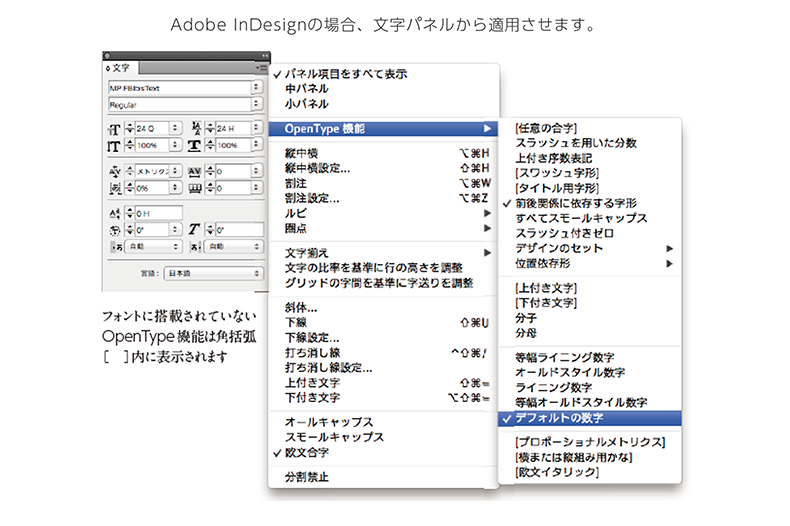The height and width of the screenshot is (526, 790).
Task: Click the tsume icon beside 0%
Action: coord(115,188)
